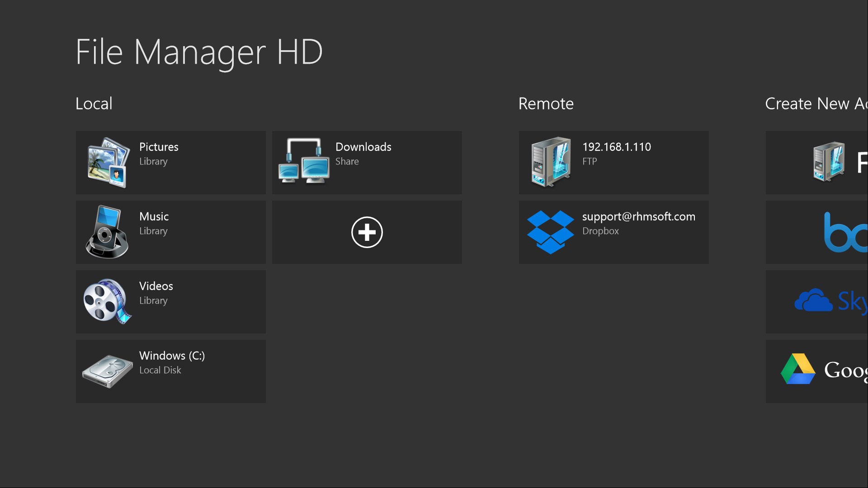868x488 pixels.
Task: Toggle the Downloads Share connection
Action: pyautogui.click(x=366, y=162)
